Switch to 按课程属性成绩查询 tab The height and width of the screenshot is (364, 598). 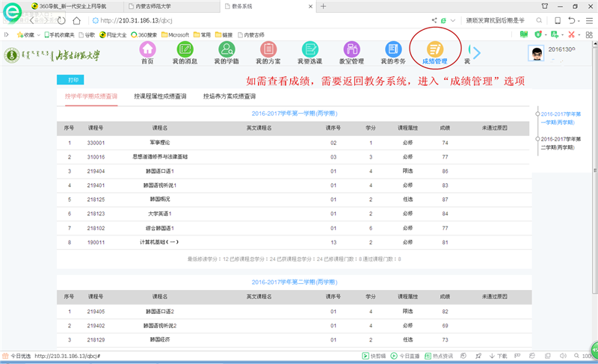coord(160,96)
